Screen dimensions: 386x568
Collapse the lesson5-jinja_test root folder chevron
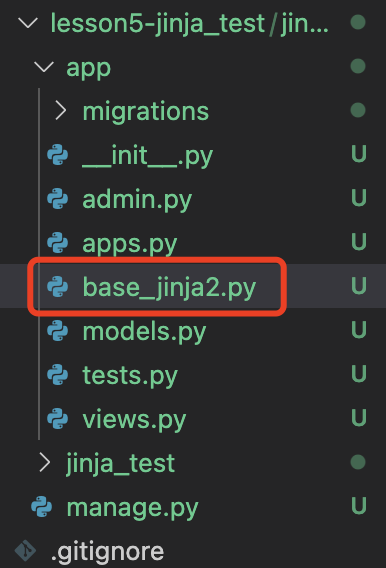(28, 23)
